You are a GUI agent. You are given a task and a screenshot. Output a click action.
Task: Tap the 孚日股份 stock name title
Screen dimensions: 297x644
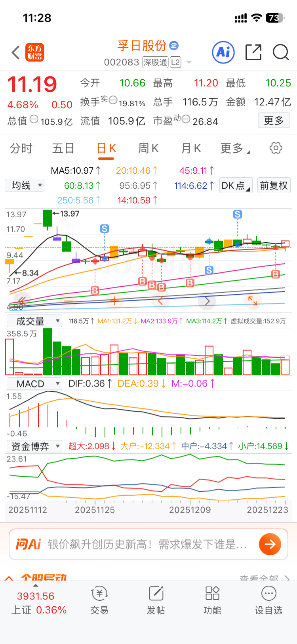click(x=142, y=46)
